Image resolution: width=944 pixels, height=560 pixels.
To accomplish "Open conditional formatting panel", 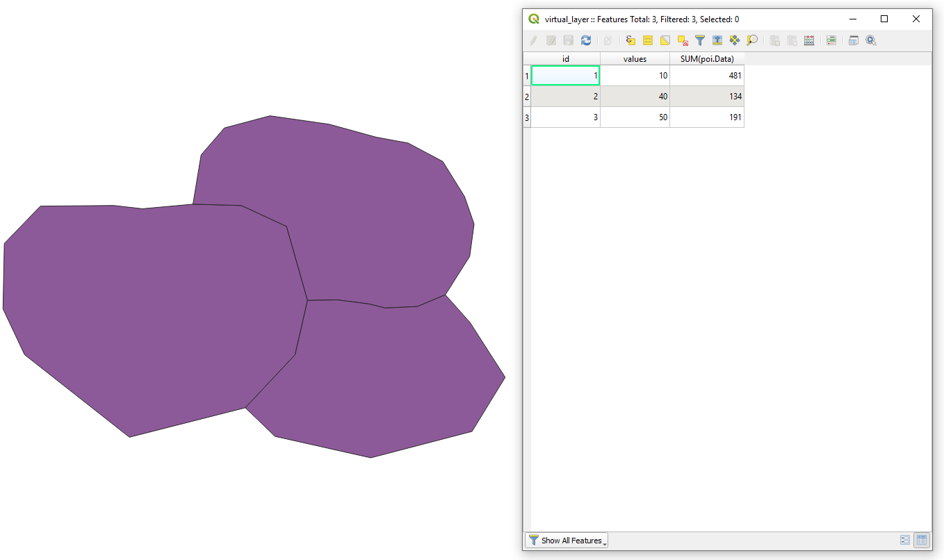I will pyautogui.click(x=831, y=40).
